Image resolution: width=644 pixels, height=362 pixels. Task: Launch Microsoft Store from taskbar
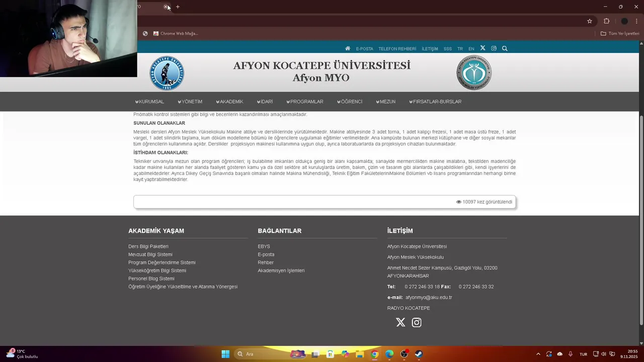point(330,354)
